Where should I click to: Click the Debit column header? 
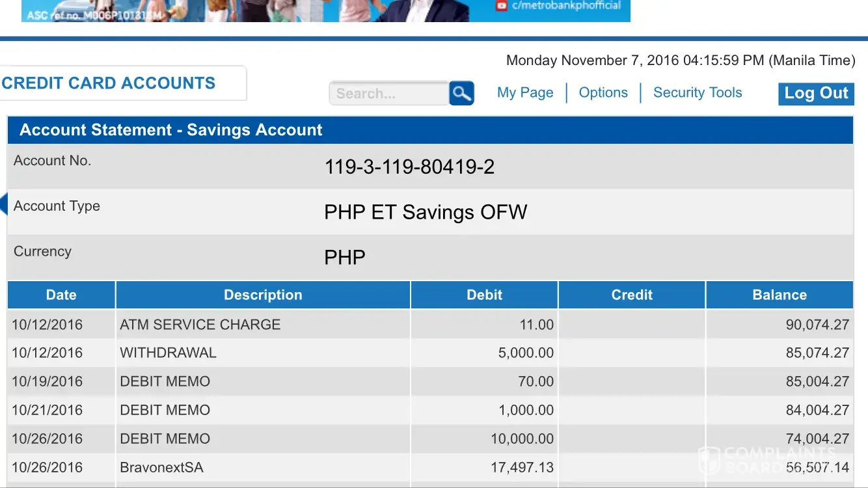[485, 295]
